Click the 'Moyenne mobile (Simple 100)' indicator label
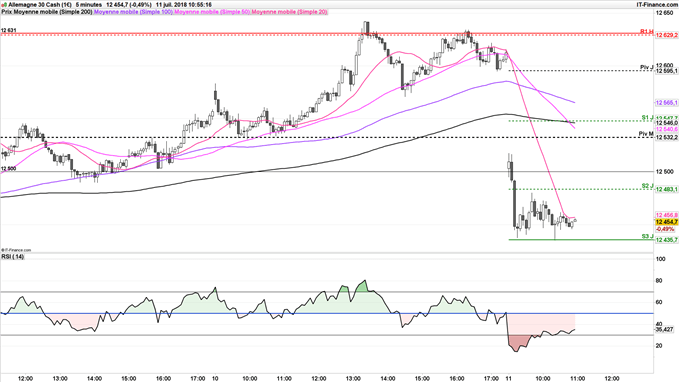Screen dimensions: 679x382 (134, 12)
